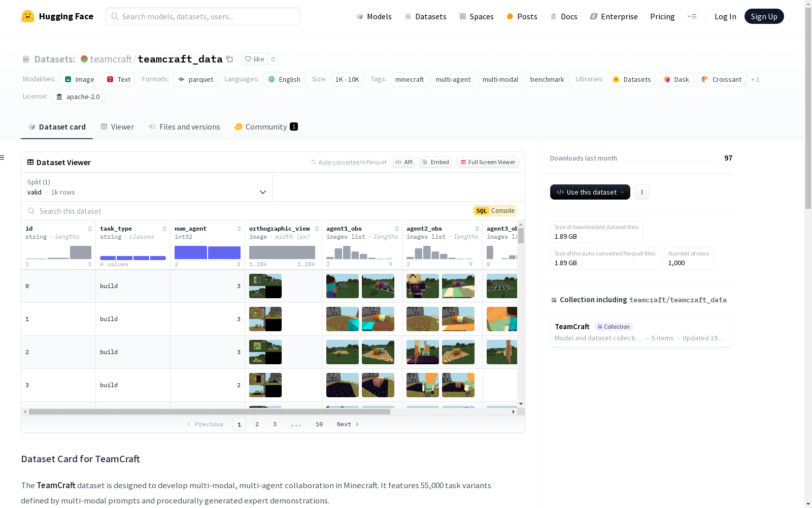This screenshot has height=508, width=812.
Task: Expand the Use this dataset dropdown
Action: (590, 192)
